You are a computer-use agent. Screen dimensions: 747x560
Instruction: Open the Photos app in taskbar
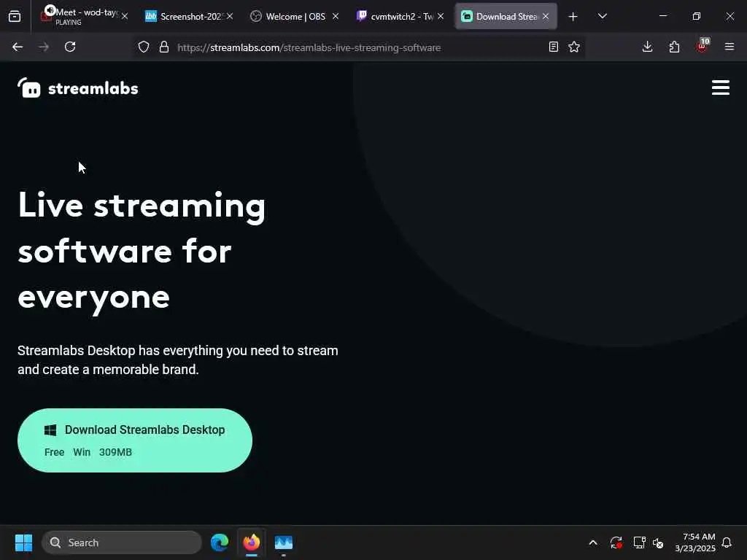click(284, 542)
